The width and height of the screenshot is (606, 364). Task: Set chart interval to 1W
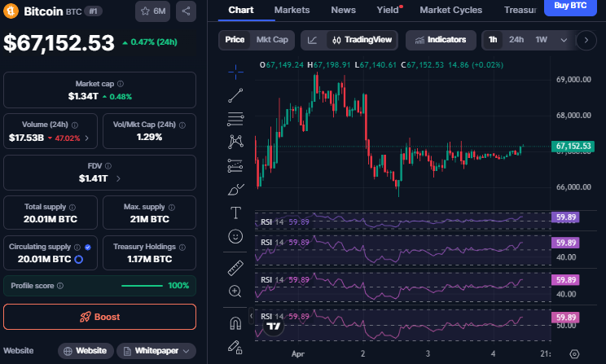541,40
